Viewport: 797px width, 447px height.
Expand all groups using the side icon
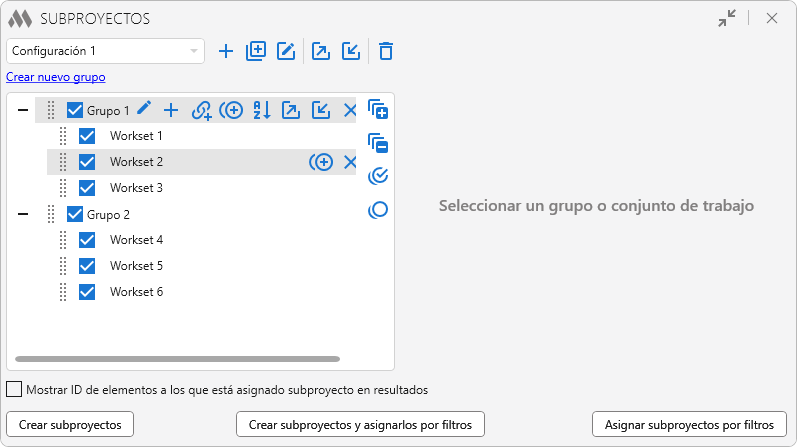point(378,109)
